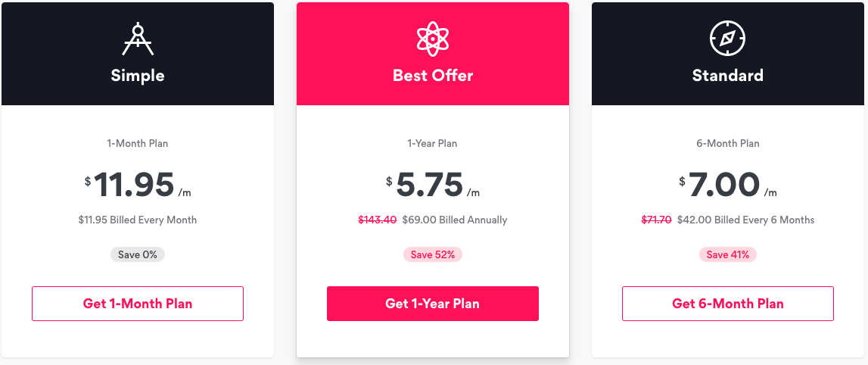The width and height of the screenshot is (868, 365).
Task: Click the 6-Month Plan label
Action: (727, 143)
